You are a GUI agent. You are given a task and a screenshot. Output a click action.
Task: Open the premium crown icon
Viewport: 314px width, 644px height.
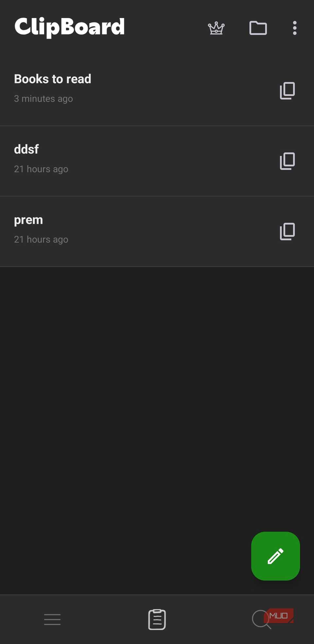tap(216, 28)
